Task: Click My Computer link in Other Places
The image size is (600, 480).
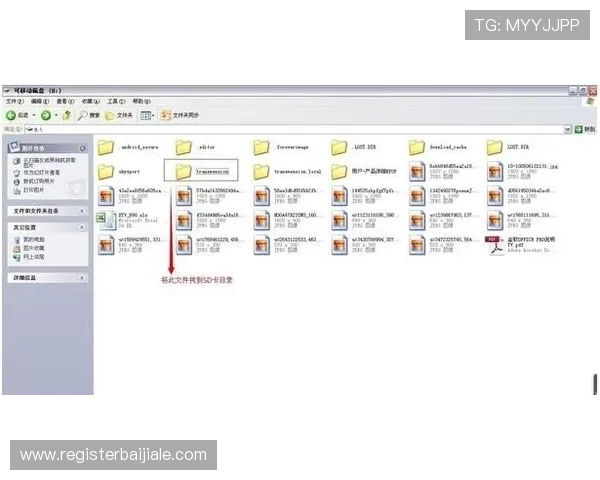Action: pyautogui.click(x=34, y=240)
